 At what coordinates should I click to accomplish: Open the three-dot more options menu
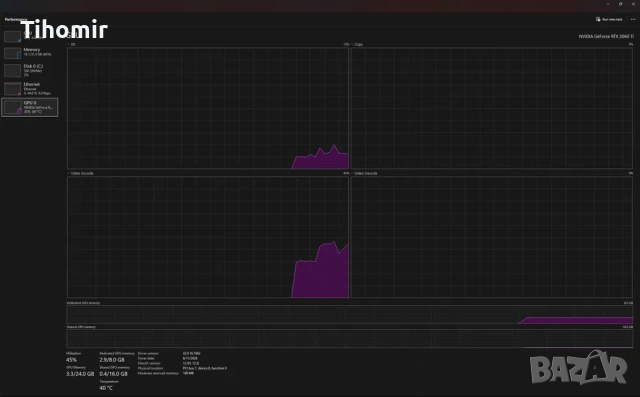[633, 19]
